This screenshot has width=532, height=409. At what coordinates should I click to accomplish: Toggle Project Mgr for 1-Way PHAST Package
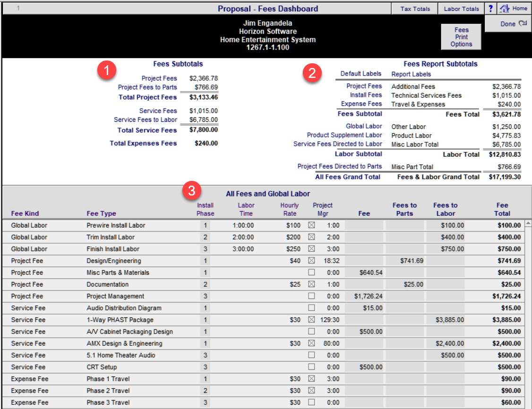point(311,320)
